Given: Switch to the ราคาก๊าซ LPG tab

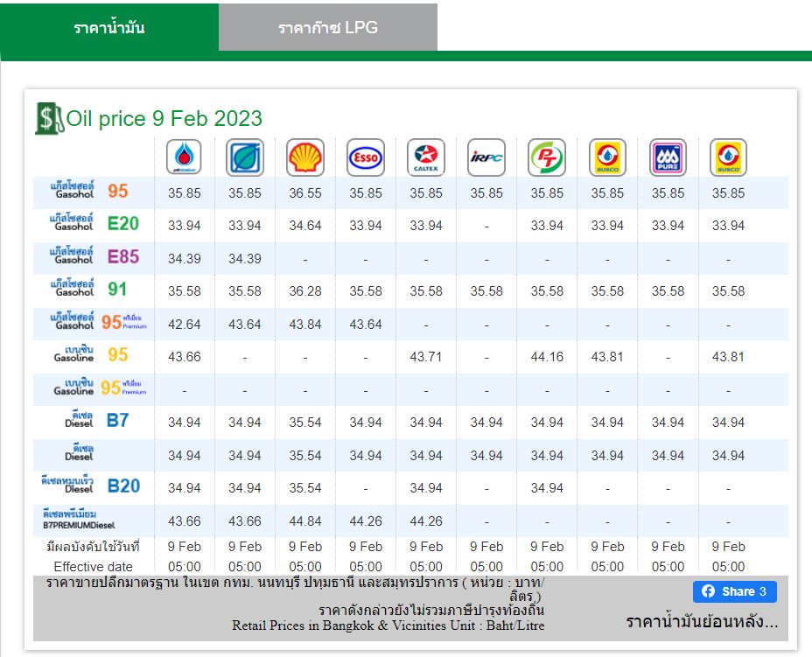Looking at the screenshot, I should (x=328, y=27).
